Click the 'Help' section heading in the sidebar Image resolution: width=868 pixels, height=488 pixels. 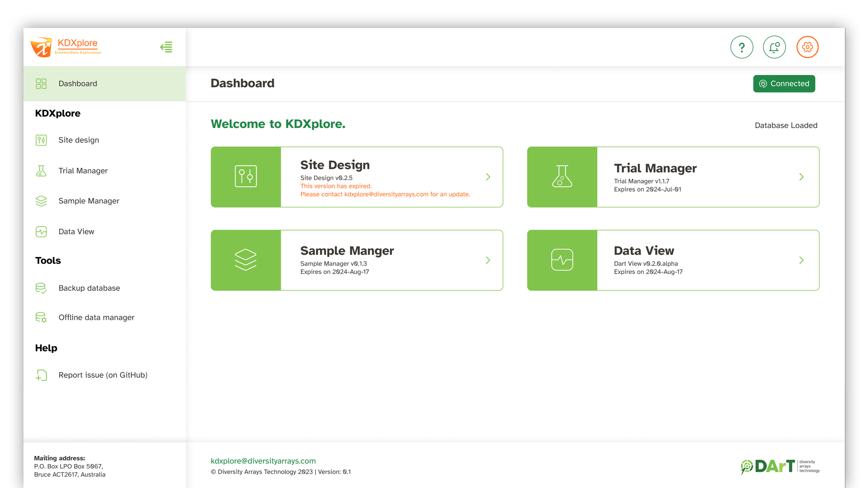(x=46, y=348)
